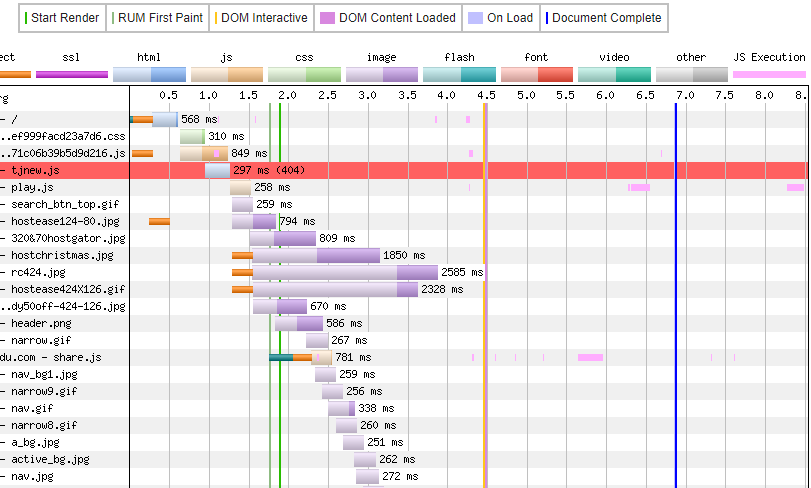Screen dimensions: 811x488
Task: Click the JS Execution pink swatch
Action: point(769,74)
